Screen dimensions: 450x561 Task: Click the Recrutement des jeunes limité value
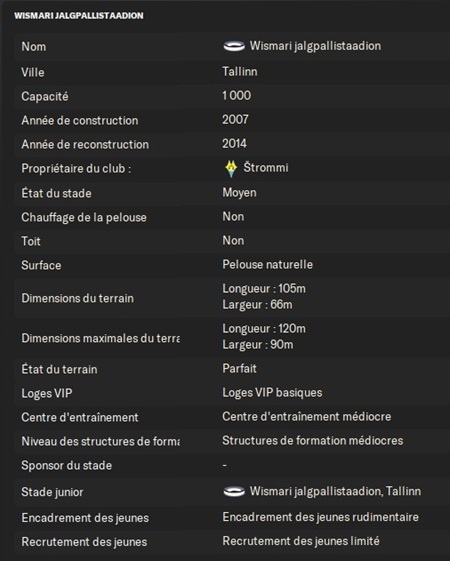(x=301, y=541)
